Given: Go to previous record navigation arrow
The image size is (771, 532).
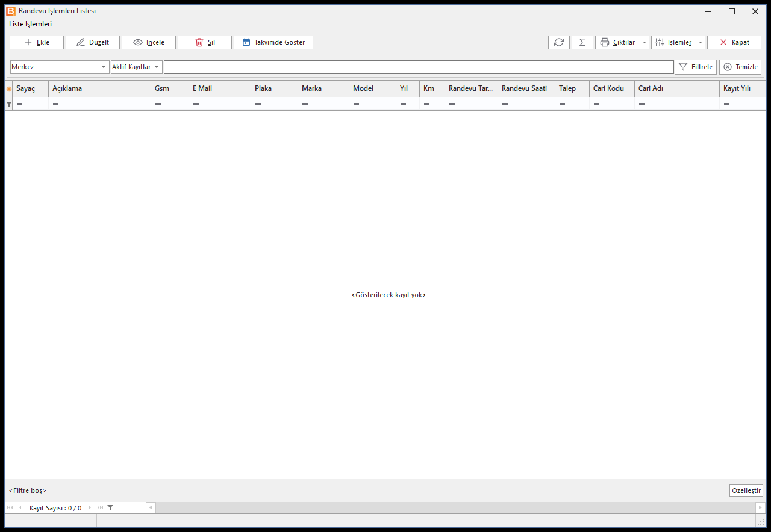Looking at the screenshot, I should tap(20, 508).
